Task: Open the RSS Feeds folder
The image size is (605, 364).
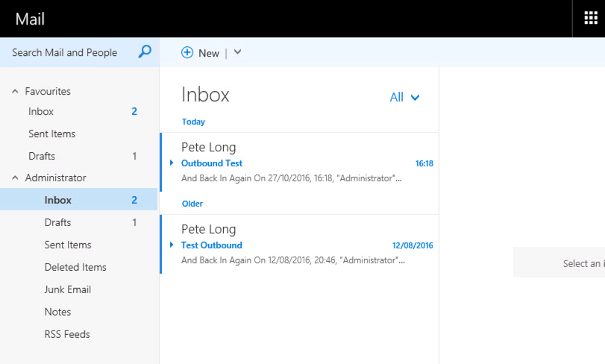Action: tap(66, 334)
